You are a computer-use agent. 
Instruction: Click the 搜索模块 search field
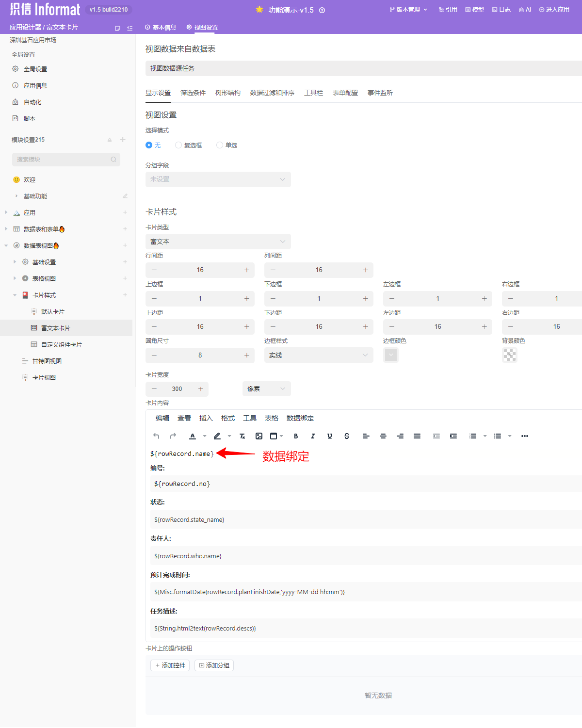(x=63, y=159)
